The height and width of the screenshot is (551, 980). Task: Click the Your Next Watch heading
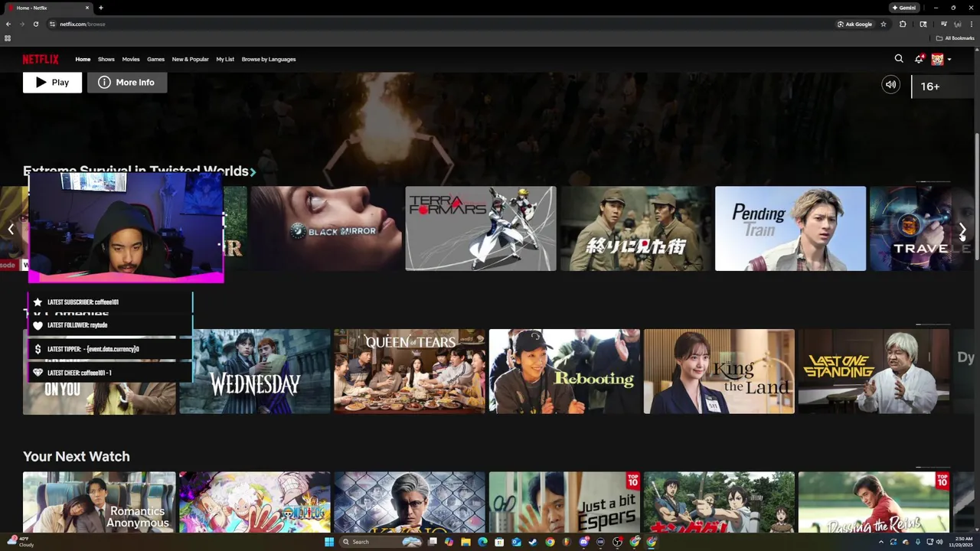coord(77,456)
